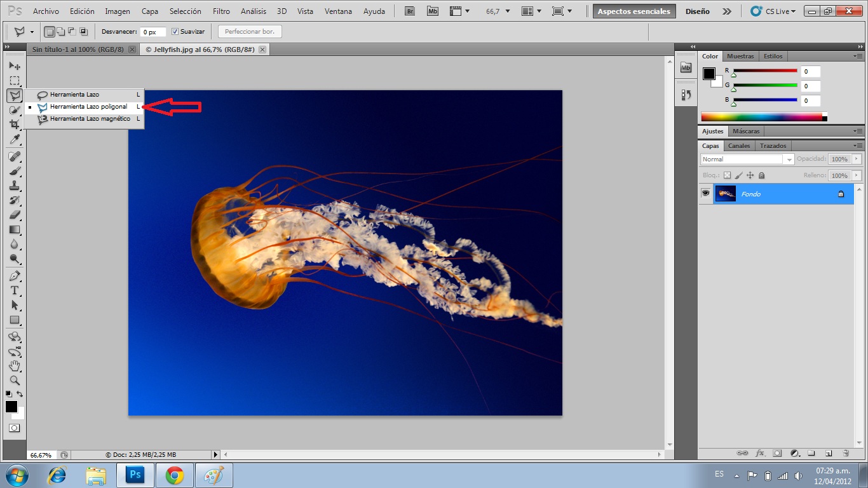Launch Mini Bridge from top bar
Viewport: 868px width, 488px height.
tap(433, 11)
